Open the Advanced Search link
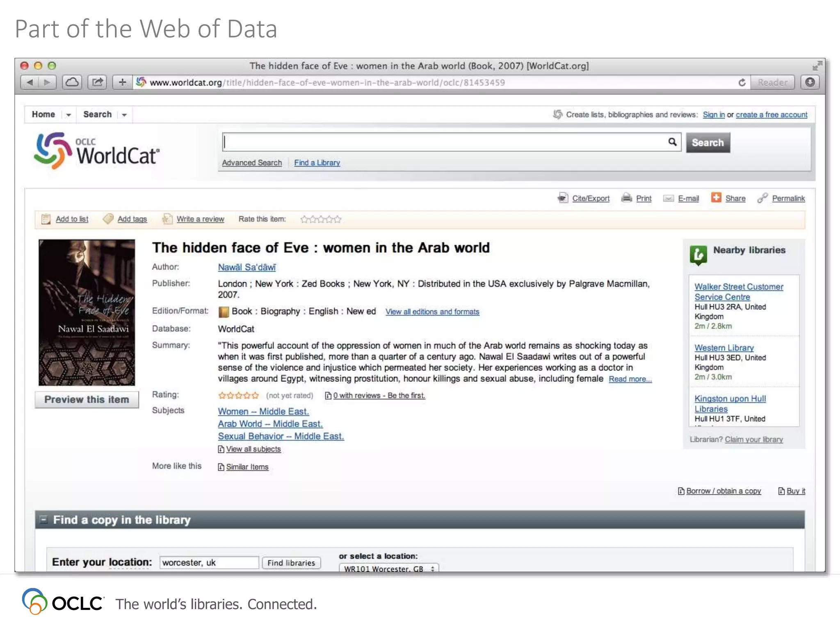The image size is (840, 630). 252,163
